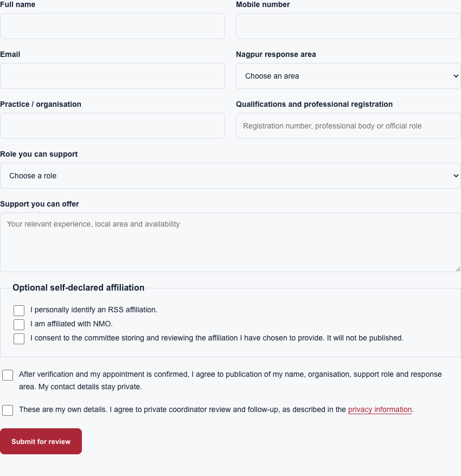The height and width of the screenshot is (476, 461).
Task: Check the 'These are my own details' box
Action: (8, 410)
